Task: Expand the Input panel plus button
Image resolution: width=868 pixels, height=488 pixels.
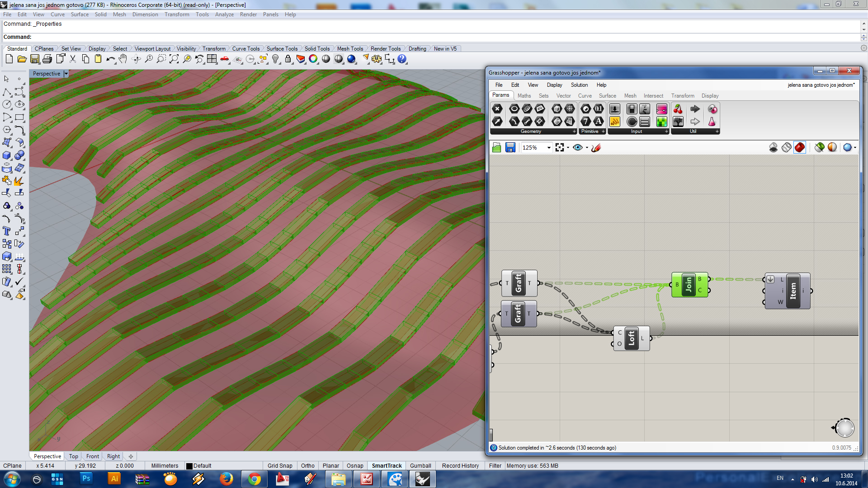Action: coord(666,131)
